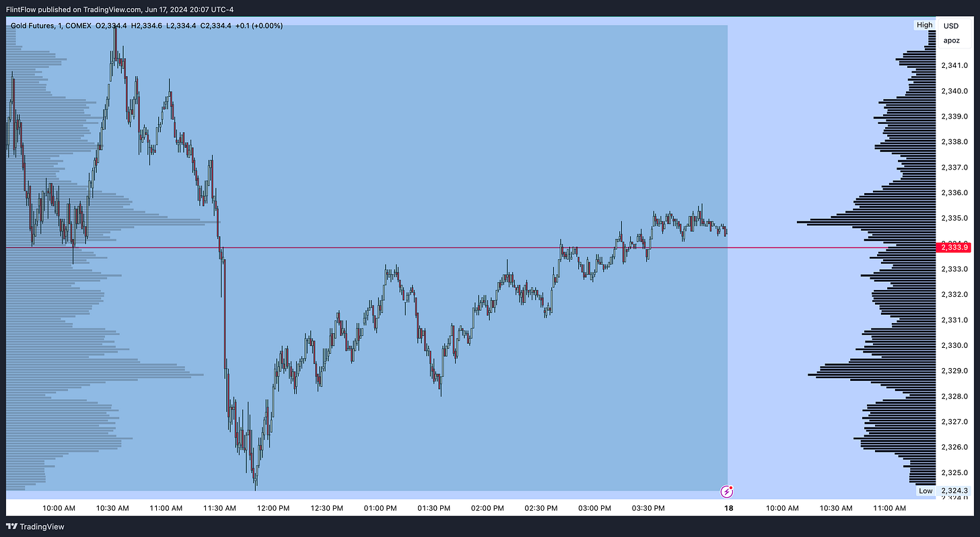Click the 02:30 PM time axis label
Viewport: 980px width, 537px height.
541,508
